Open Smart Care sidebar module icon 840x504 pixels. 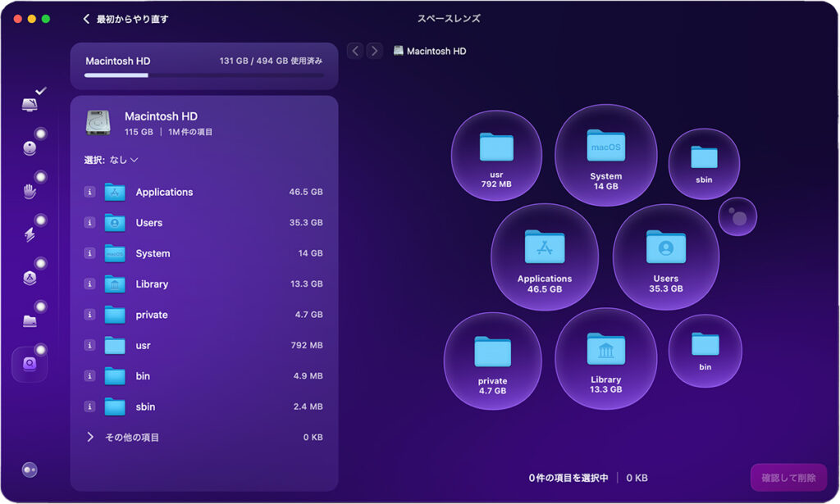click(x=30, y=104)
